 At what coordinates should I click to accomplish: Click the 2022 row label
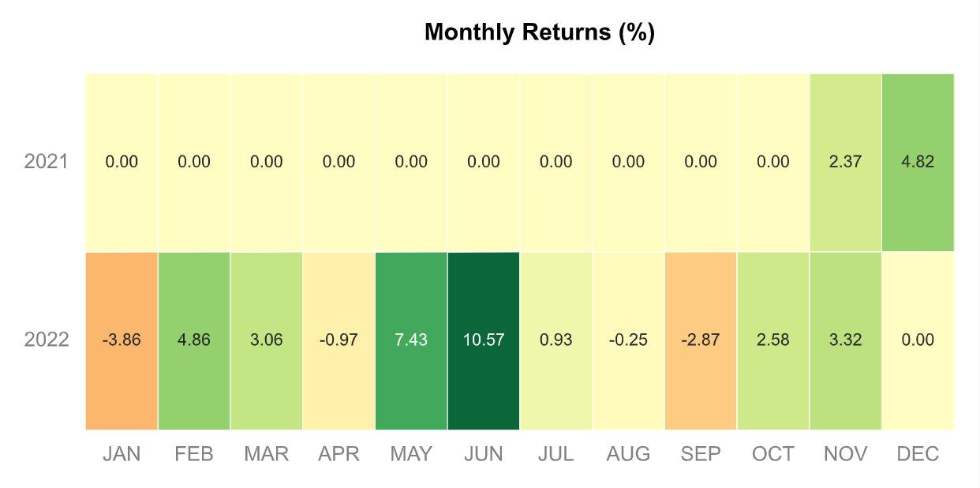pos(47,340)
